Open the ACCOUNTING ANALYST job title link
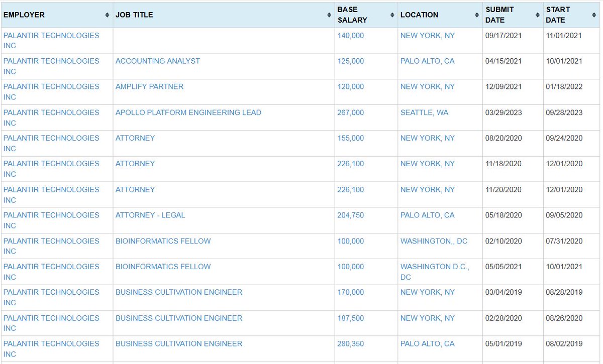Image resolution: width=603 pixels, height=364 pixels. click(158, 61)
